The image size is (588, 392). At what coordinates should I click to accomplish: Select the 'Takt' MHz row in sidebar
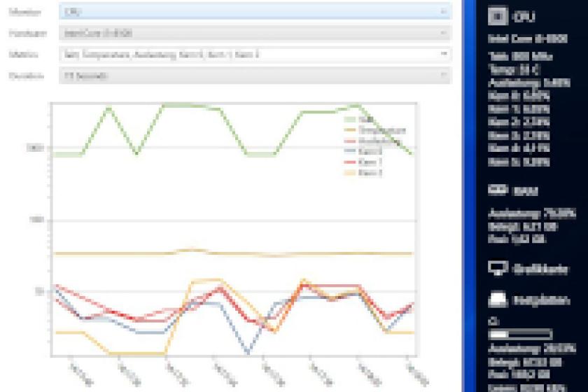(520, 56)
